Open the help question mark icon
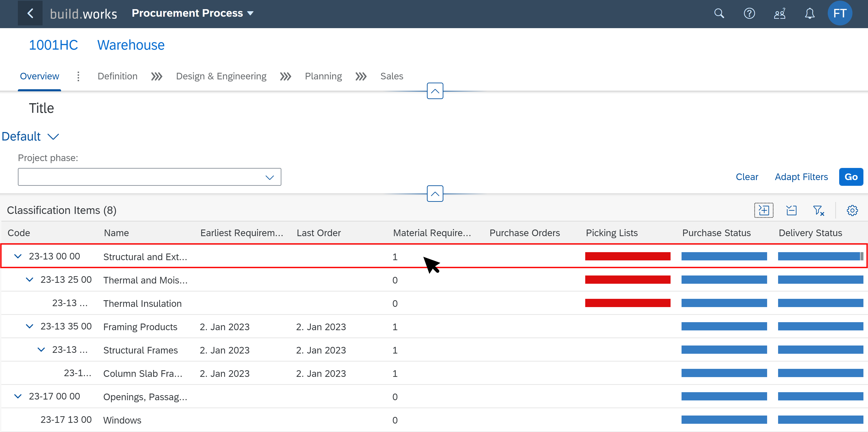 click(x=749, y=13)
